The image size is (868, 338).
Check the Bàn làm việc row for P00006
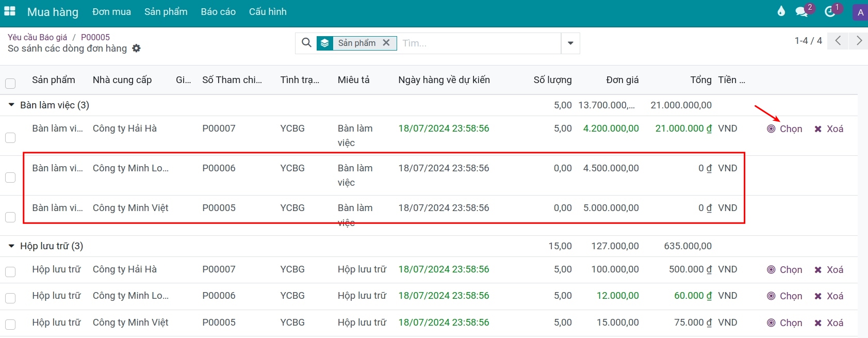click(x=10, y=178)
